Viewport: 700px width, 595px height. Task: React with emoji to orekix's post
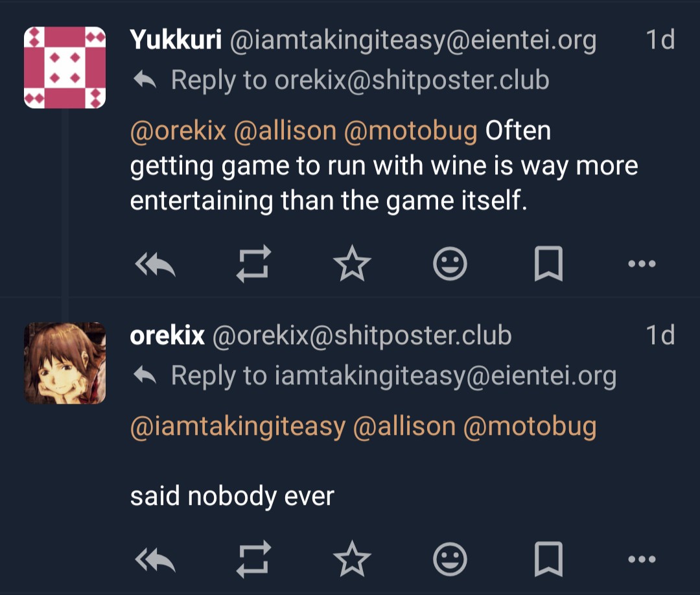point(450,559)
